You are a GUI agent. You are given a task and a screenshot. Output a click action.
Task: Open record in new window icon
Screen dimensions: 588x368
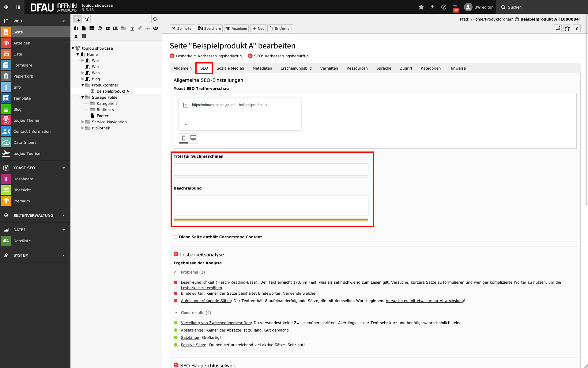(558, 28)
